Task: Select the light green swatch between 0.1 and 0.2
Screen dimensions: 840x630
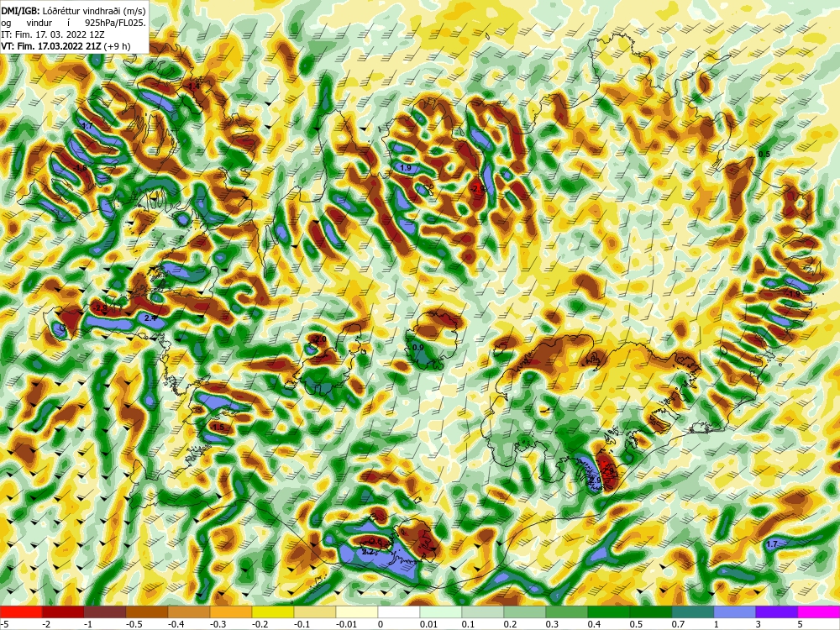Action: click(x=483, y=612)
